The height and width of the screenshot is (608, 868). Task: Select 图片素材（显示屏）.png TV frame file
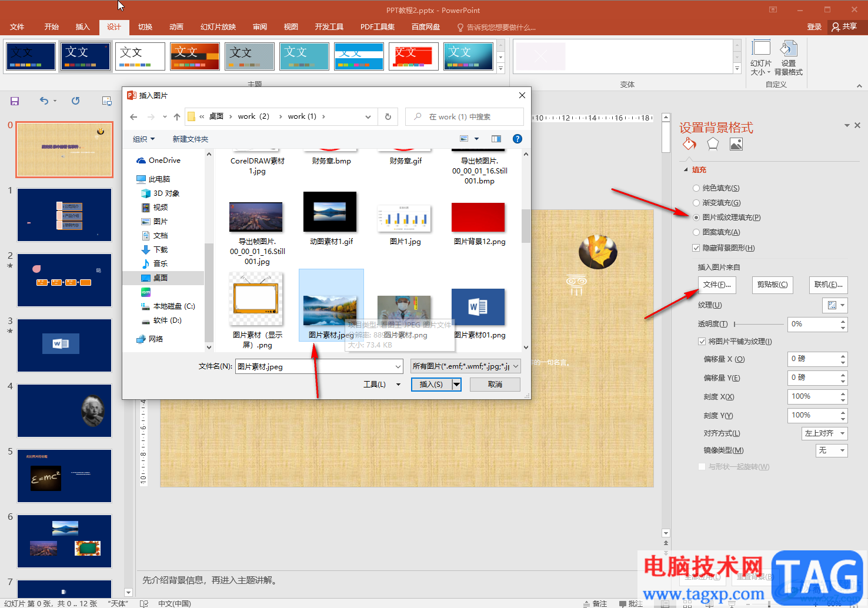(257, 310)
